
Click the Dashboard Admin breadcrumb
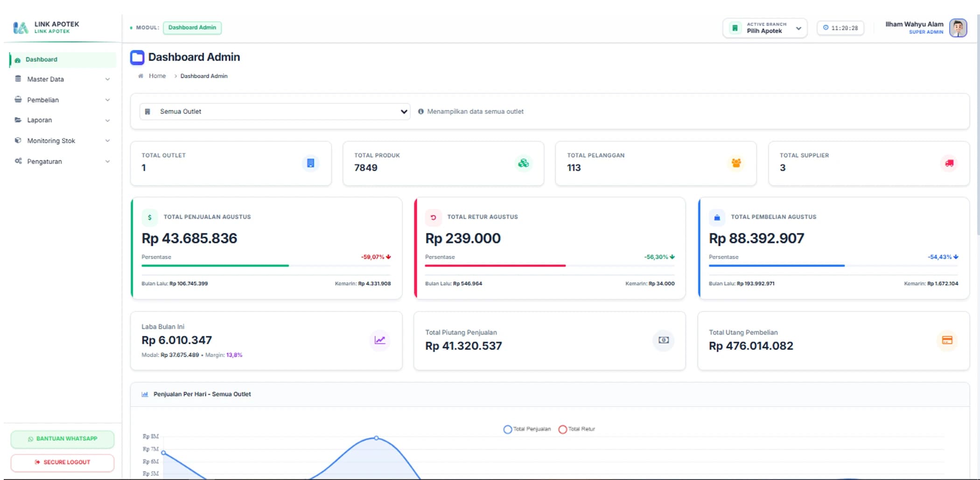coord(204,76)
